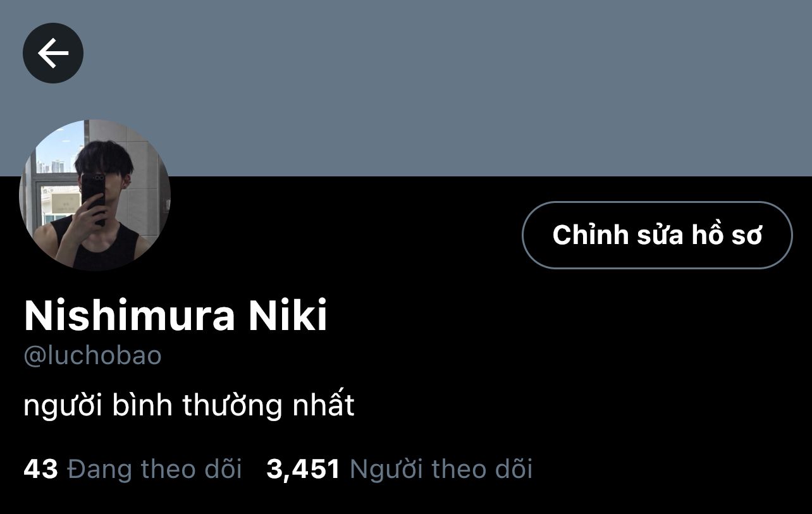The width and height of the screenshot is (812, 514).
Task: Tap the word Niki in the profile name
Action: [288, 316]
